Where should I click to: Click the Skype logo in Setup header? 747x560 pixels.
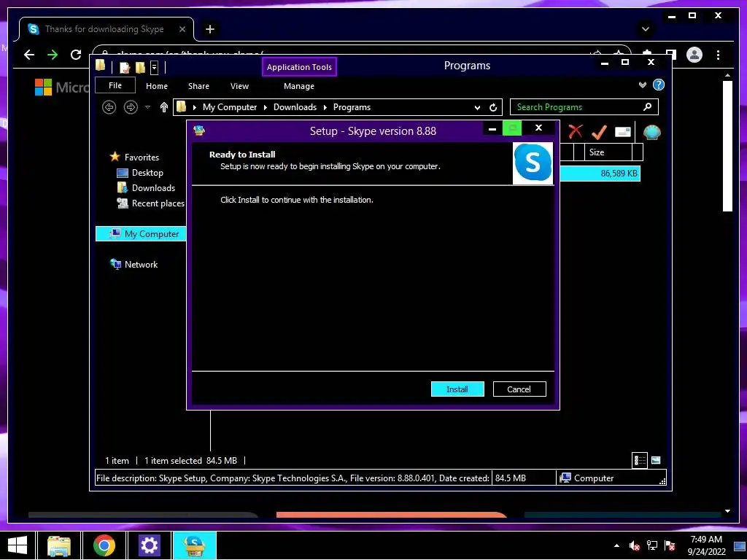533,163
